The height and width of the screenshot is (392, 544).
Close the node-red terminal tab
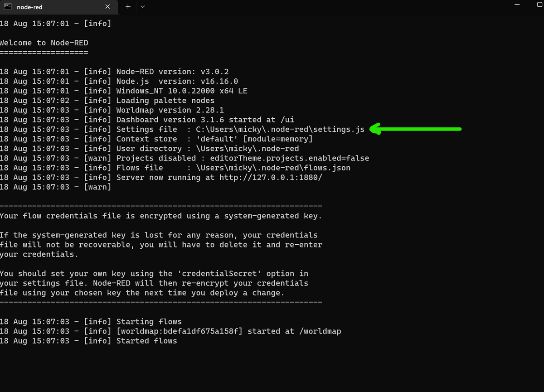pyautogui.click(x=107, y=7)
